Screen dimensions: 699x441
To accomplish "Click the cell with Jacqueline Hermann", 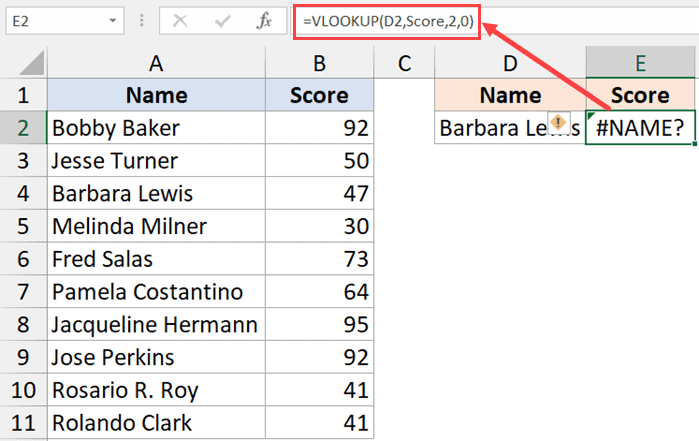I will pos(154,325).
